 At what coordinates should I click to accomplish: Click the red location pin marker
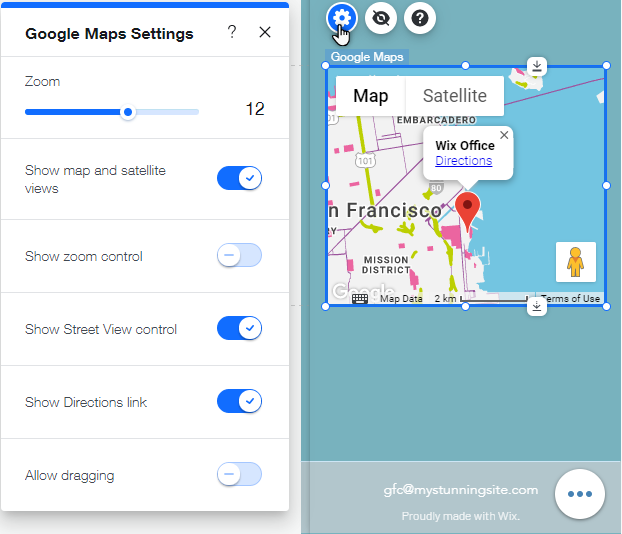point(467,210)
